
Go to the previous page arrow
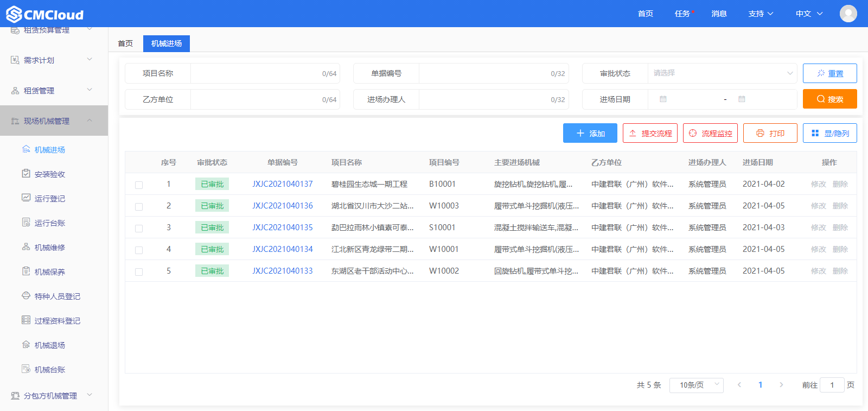[x=739, y=385]
